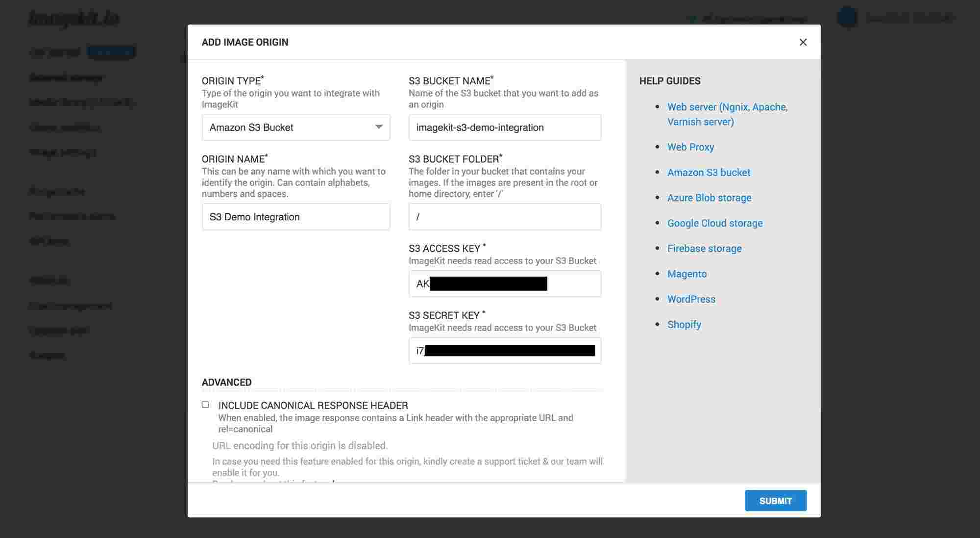Open the Google Cloud storage guide

[x=714, y=223]
